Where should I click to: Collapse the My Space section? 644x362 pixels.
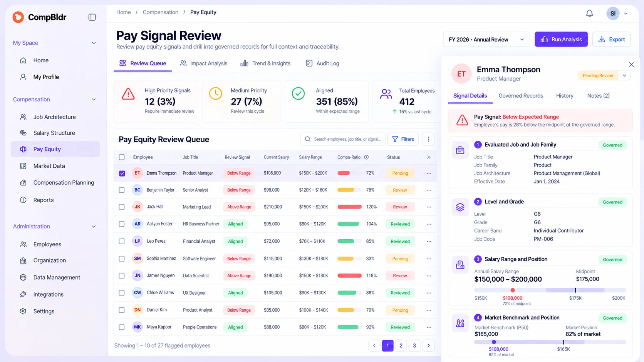coord(94,43)
